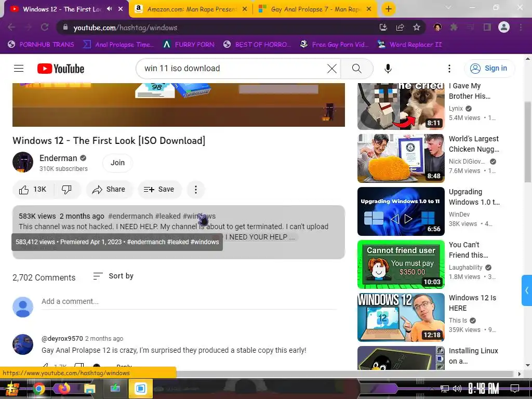The height and width of the screenshot is (399, 532).
Task: Click Sign in button
Action: click(x=489, y=69)
